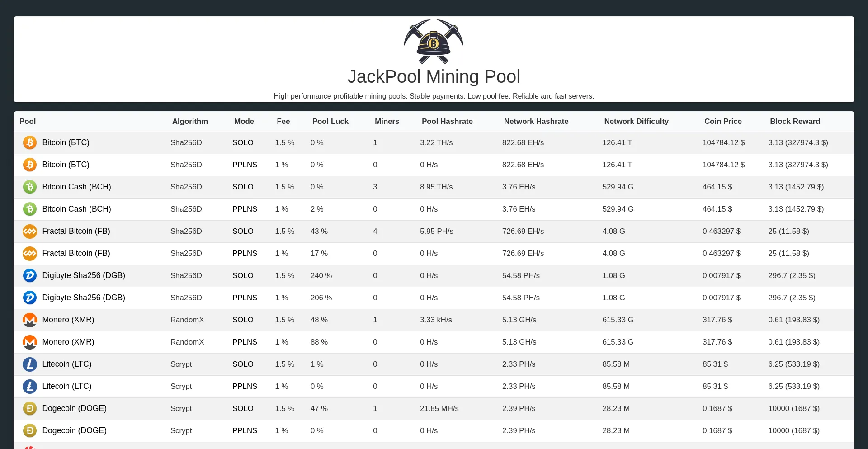Click the Monero icon in the PPLNS row
This screenshot has width=868, height=449.
pos(30,342)
